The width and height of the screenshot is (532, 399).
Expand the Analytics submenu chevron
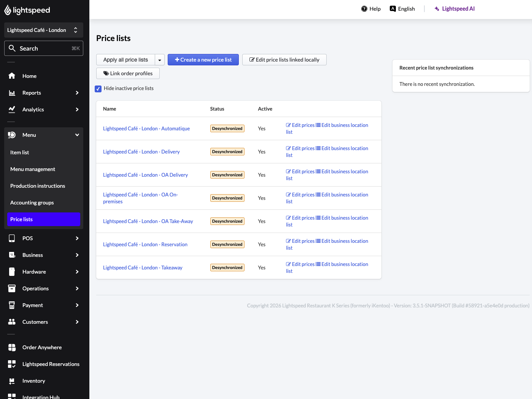coord(77,109)
